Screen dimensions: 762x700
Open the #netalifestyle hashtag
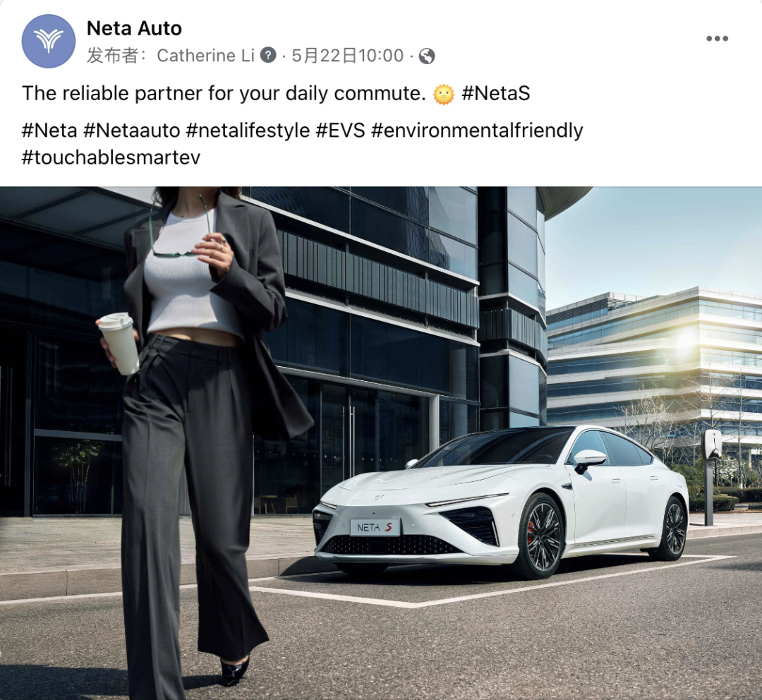pos(248,131)
